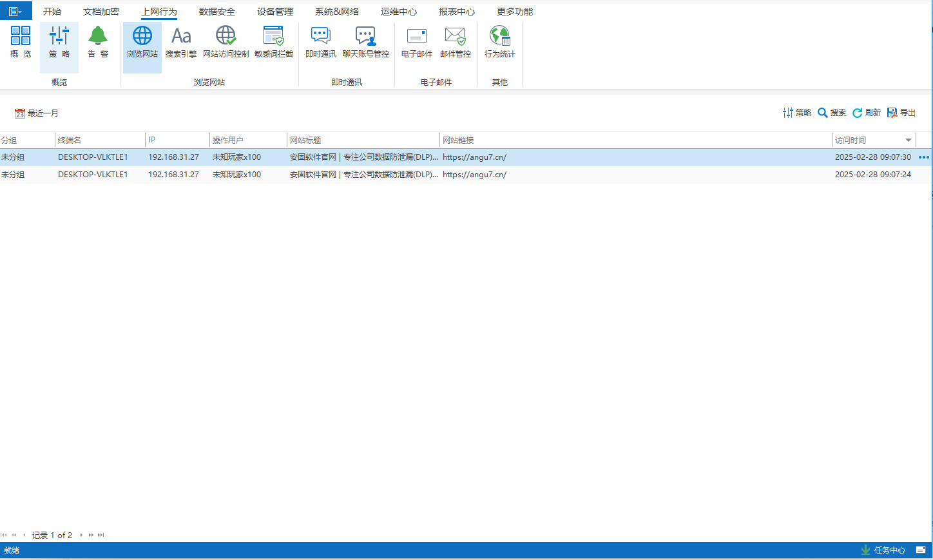This screenshot has height=560, width=933.
Task: Open the 告警 alarm bell icon
Action: pyautogui.click(x=98, y=42)
